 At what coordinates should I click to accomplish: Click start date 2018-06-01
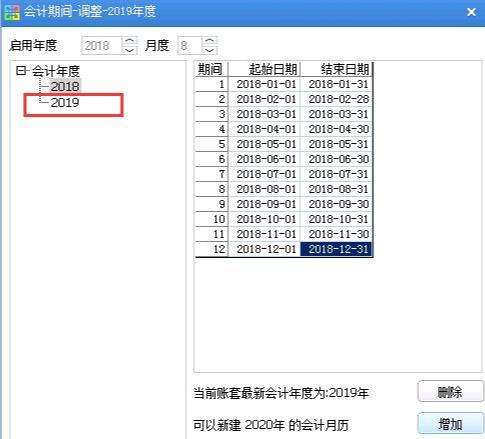pos(264,159)
